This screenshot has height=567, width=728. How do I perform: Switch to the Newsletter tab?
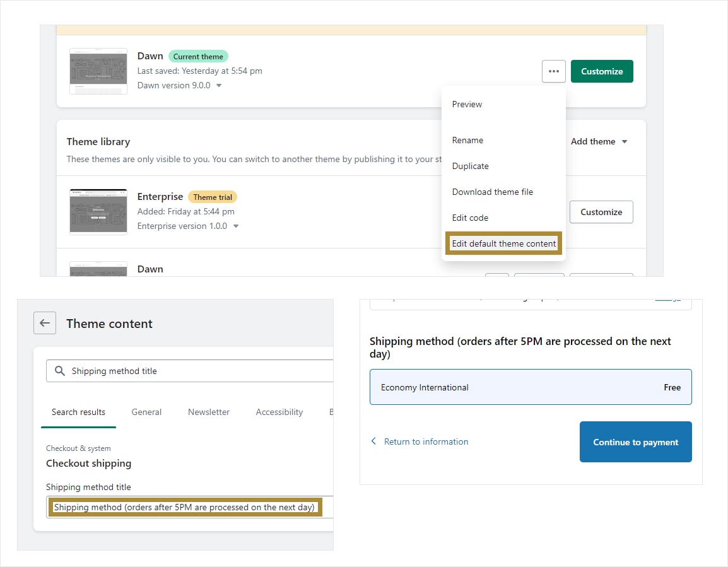click(x=209, y=412)
